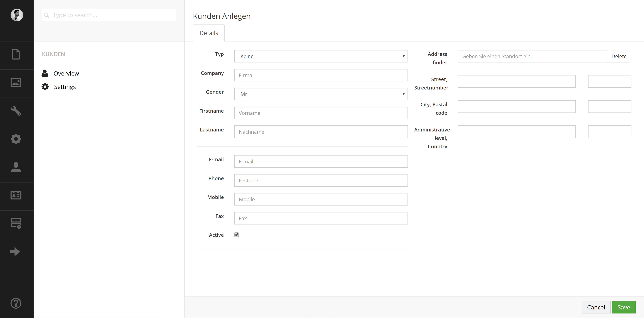Focus the Phone Festnetz field
644x318 pixels.
tap(321, 180)
